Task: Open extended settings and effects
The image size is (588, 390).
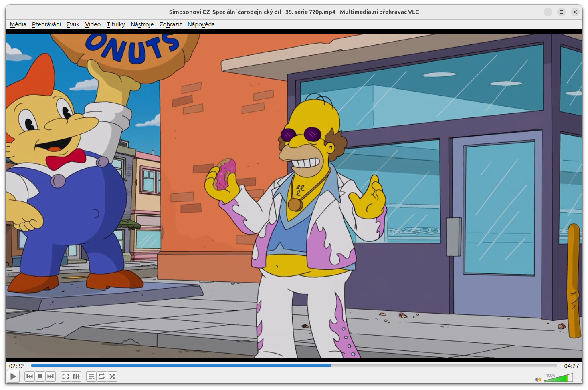Action: 76,376
